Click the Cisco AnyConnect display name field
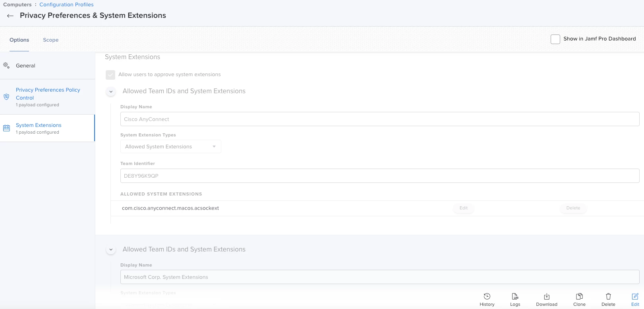 pos(380,119)
